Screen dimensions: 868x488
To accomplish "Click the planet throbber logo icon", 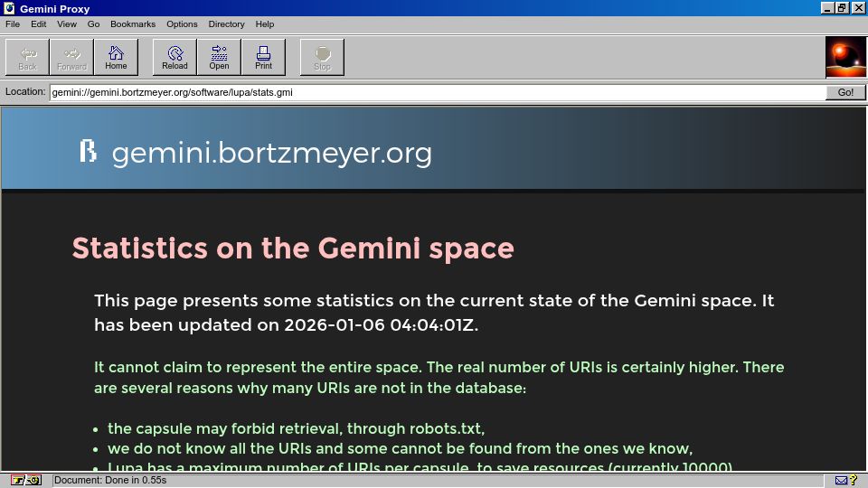I will point(845,57).
